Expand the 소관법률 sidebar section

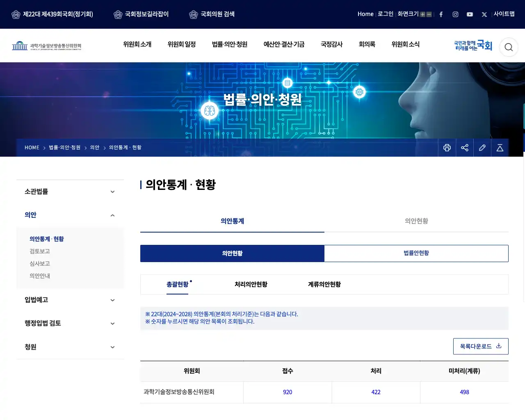70,192
